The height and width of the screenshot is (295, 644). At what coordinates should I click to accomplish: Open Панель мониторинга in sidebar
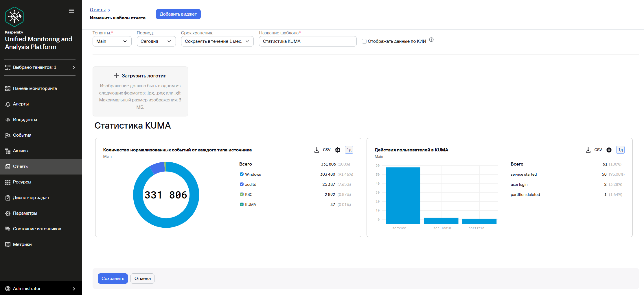(41, 88)
